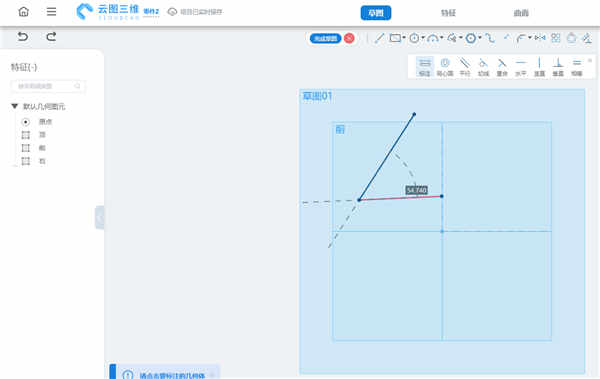The width and height of the screenshot is (600, 379).
Task: Go to the Home page
Action: click(23, 12)
